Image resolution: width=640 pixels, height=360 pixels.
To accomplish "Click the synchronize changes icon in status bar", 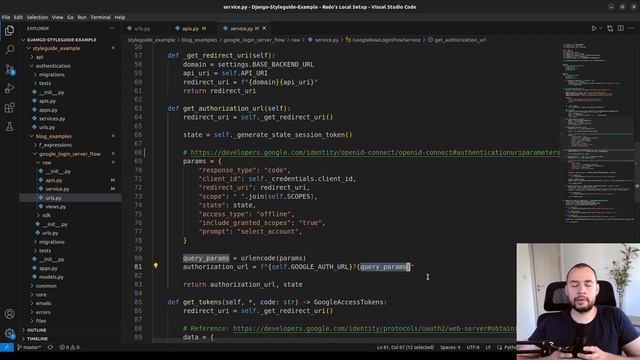I will click(x=50, y=347).
